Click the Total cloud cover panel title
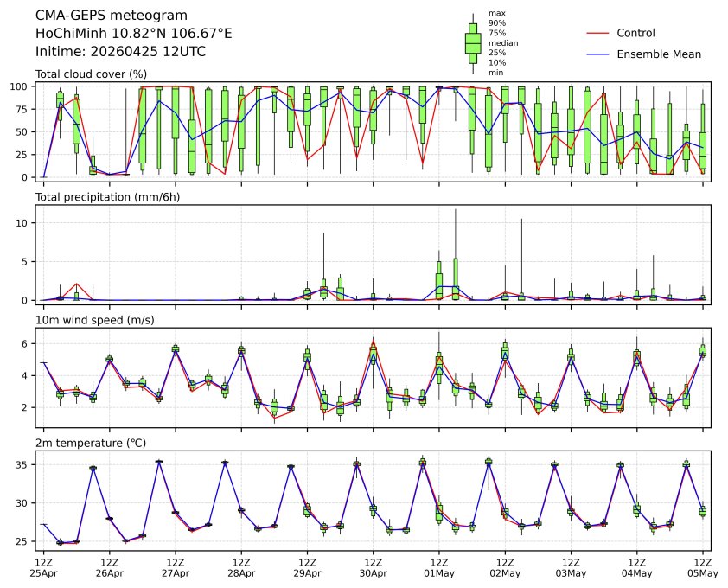 click(91, 74)
